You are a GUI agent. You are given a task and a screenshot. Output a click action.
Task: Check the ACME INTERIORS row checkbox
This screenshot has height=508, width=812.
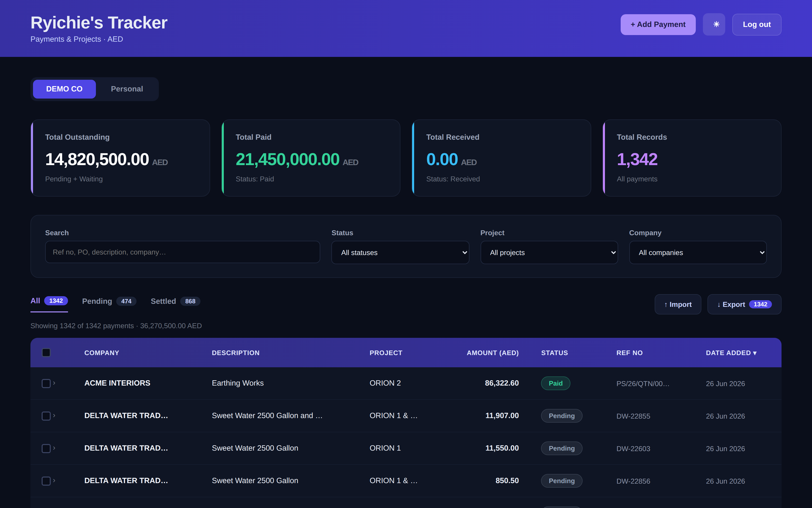(46, 383)
